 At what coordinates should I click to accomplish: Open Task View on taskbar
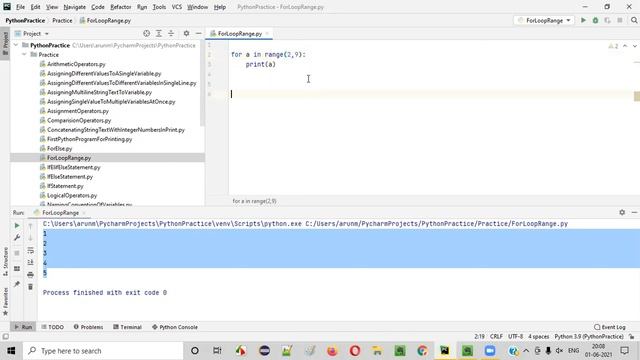217,351
